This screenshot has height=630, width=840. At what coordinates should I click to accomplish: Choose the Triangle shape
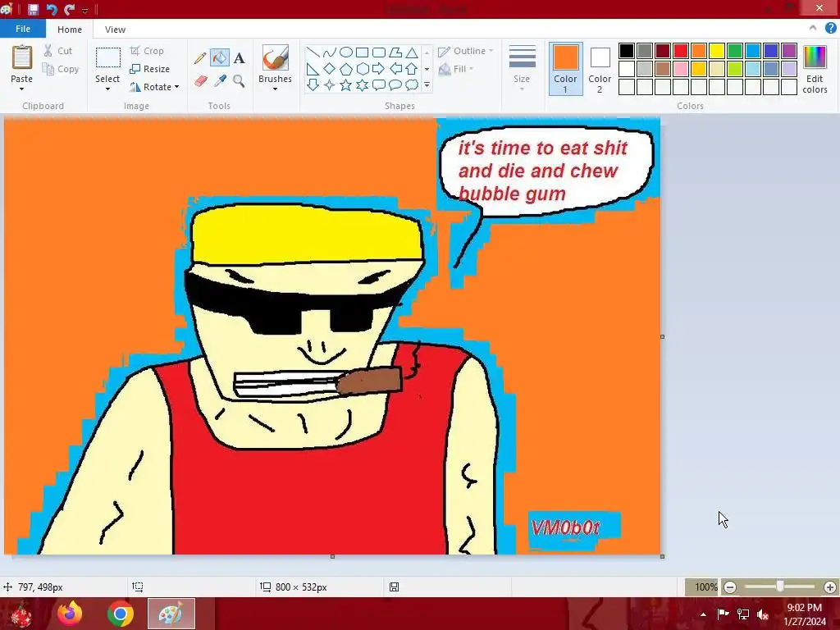tap(412, 52)
